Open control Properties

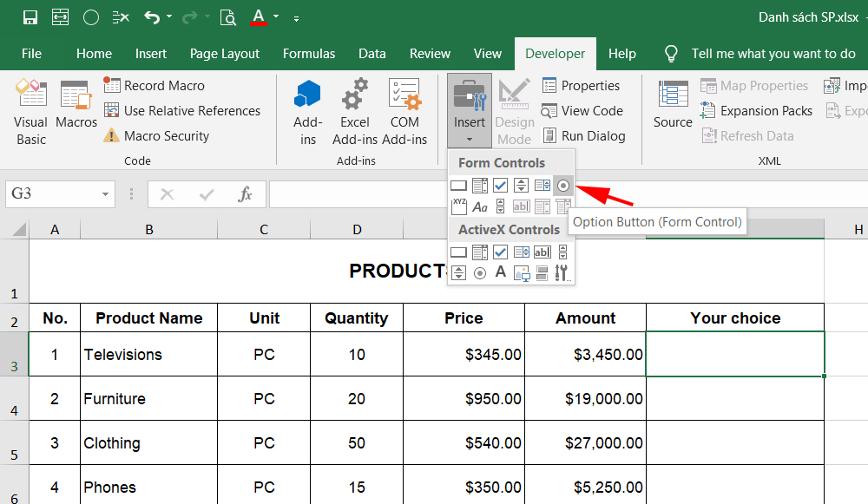click(x=582, y=86)
